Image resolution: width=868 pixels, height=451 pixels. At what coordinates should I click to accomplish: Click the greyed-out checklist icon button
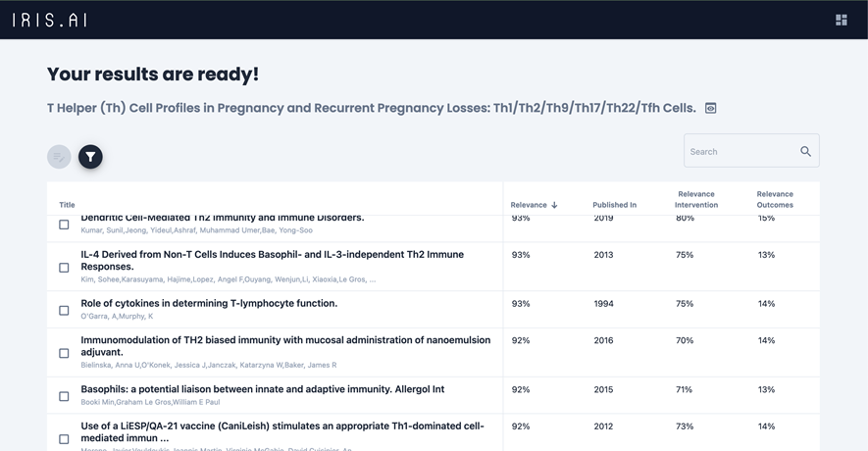pos(59,157)
